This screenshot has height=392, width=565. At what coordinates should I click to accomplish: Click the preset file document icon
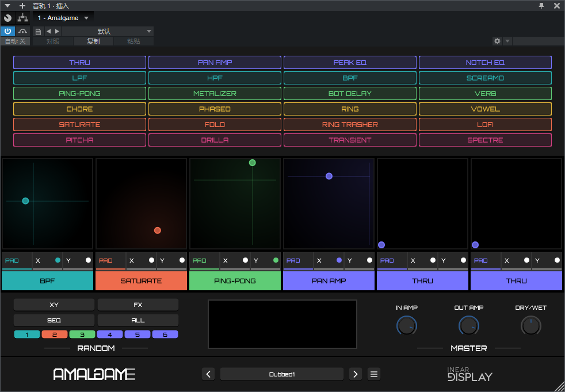[38, 32]
